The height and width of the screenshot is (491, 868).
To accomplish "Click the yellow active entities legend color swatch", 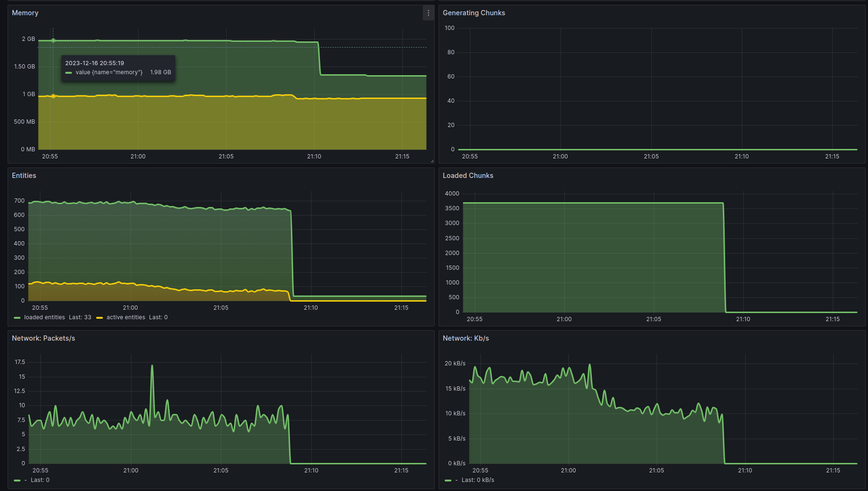I will pos(100,318).
